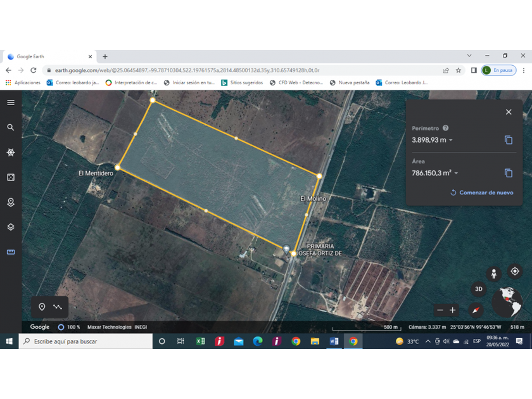532x399 pixels.
Task: Select the ruler measure tool
Action: 11,252
